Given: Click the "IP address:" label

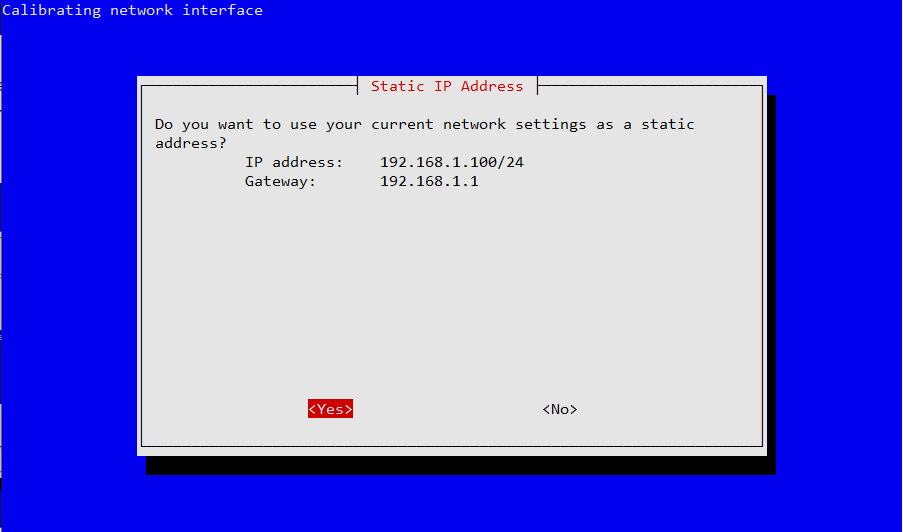Looking at the screenshot, I should pos(294,162).
